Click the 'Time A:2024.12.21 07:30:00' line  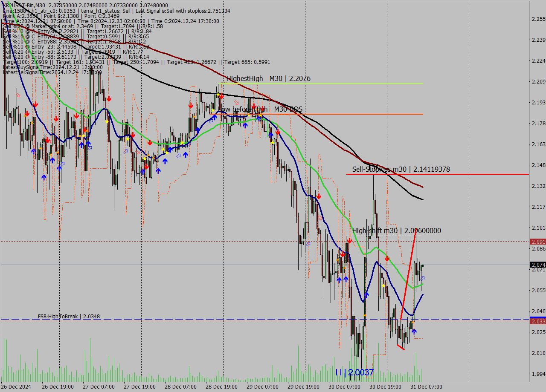coord(111,21)
